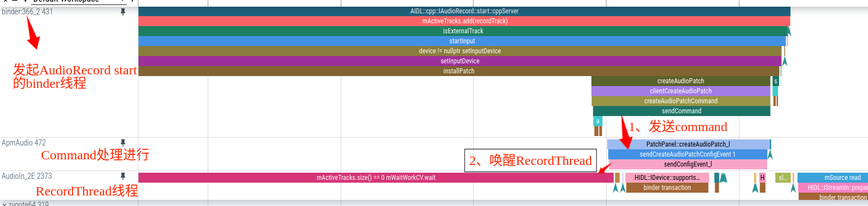Pin the binder:366_2 431 track
Image resolution: width=868 pixels, height=206 pixels.
[123, 12]
